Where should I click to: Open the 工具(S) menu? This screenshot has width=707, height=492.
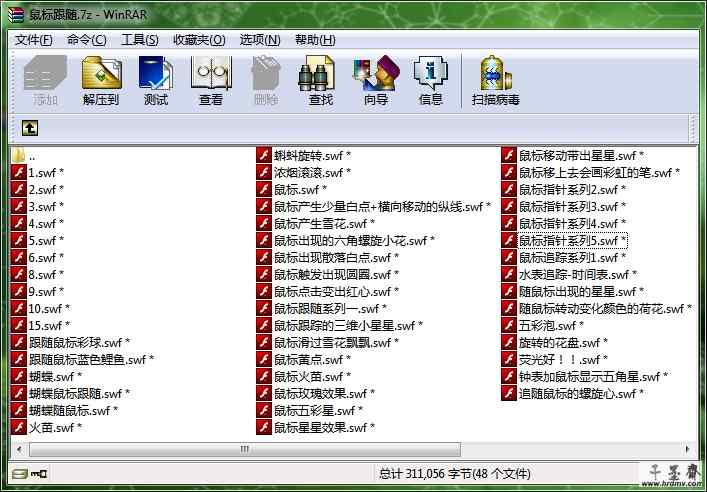pos(140,40)
